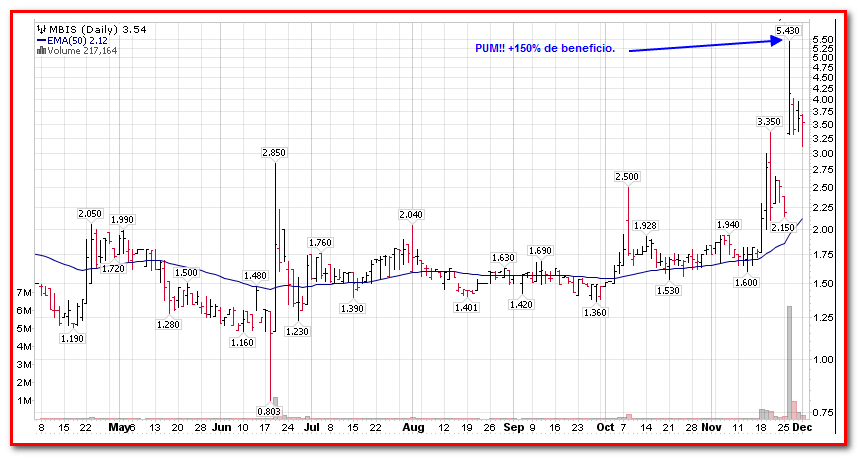Click the 1.280 price label
This screenshot has height=457, width=858.
click(168, 325)
